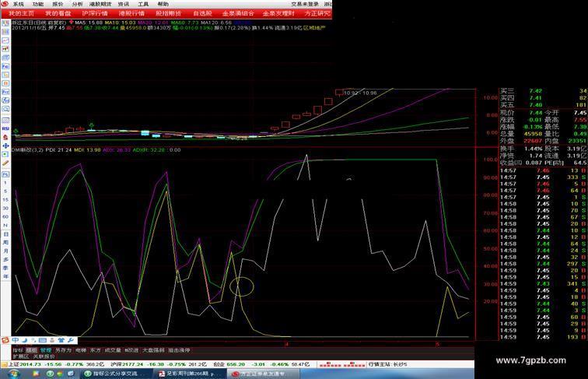Click the IME shirt skin icon

pos(61,340)
